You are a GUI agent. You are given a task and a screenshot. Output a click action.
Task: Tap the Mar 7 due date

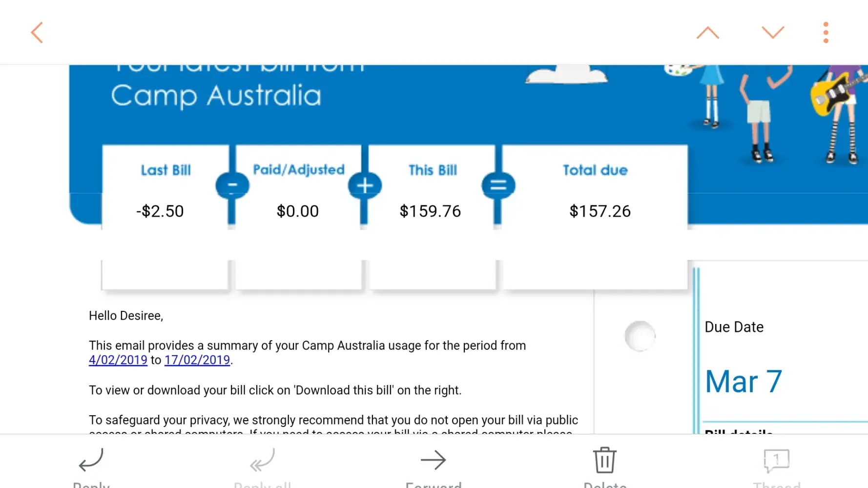744,381
